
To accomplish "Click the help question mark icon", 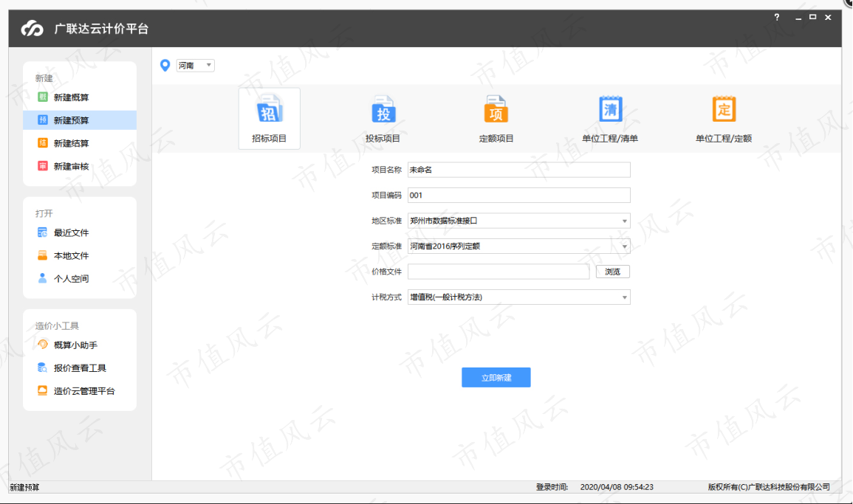I will 777,18.
